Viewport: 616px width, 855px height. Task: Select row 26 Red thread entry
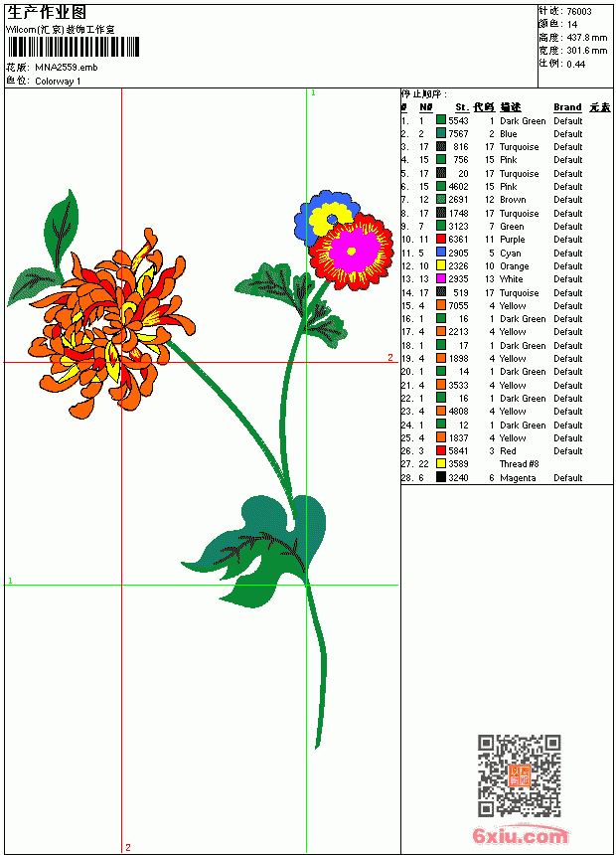507,451
